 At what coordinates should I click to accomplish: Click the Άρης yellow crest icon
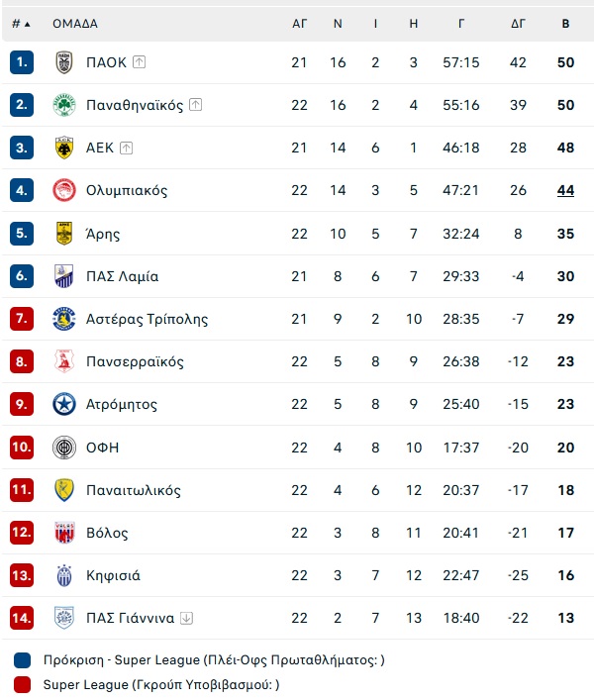[x=64, y=233]
